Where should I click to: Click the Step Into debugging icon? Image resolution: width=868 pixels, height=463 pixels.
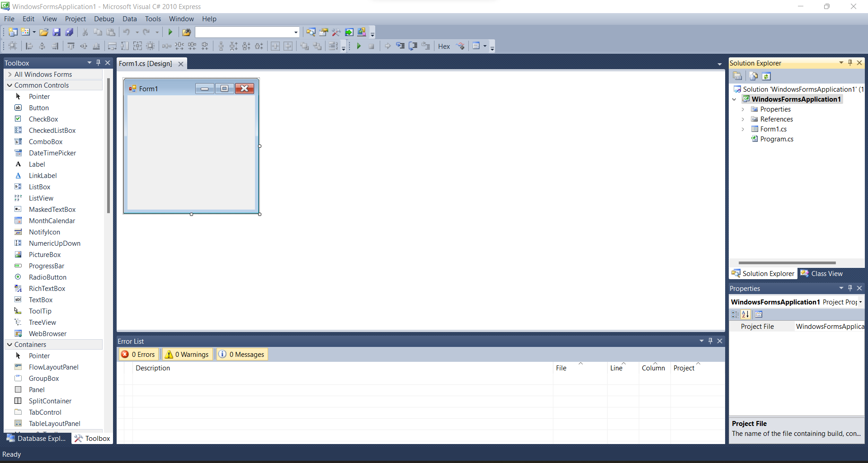(401, 46)
